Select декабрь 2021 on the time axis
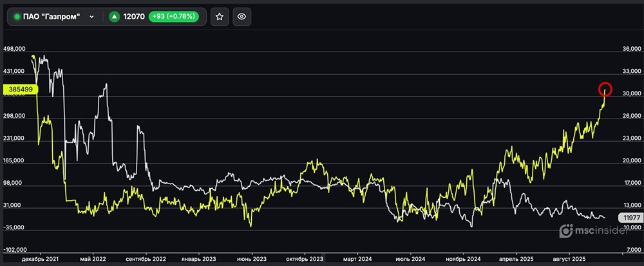 [40, 258]
